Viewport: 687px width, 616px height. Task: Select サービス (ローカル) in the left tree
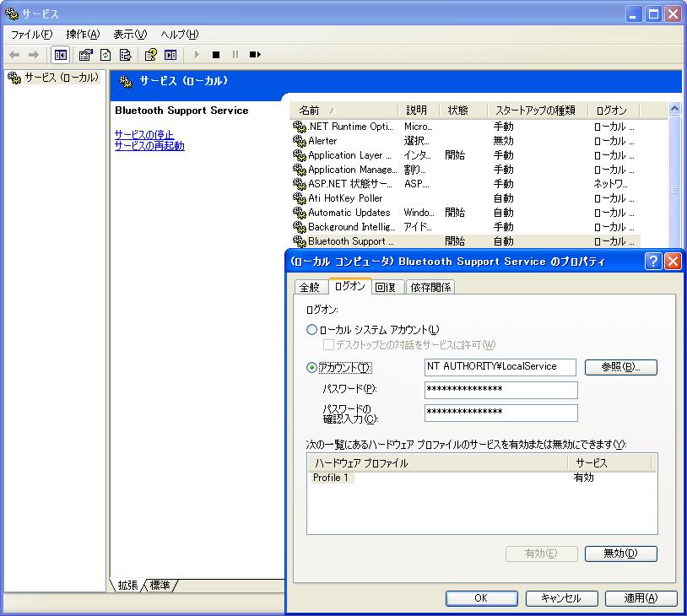tap(61, 78)
